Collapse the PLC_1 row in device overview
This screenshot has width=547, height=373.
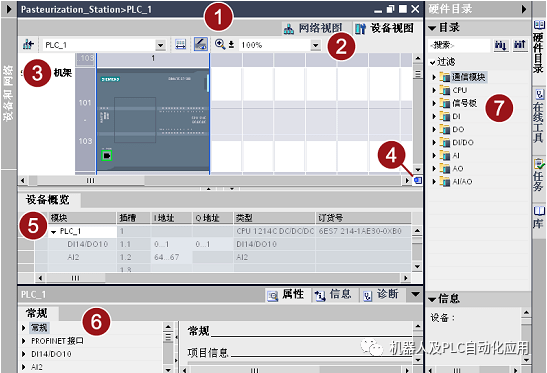tap(53, 232)
